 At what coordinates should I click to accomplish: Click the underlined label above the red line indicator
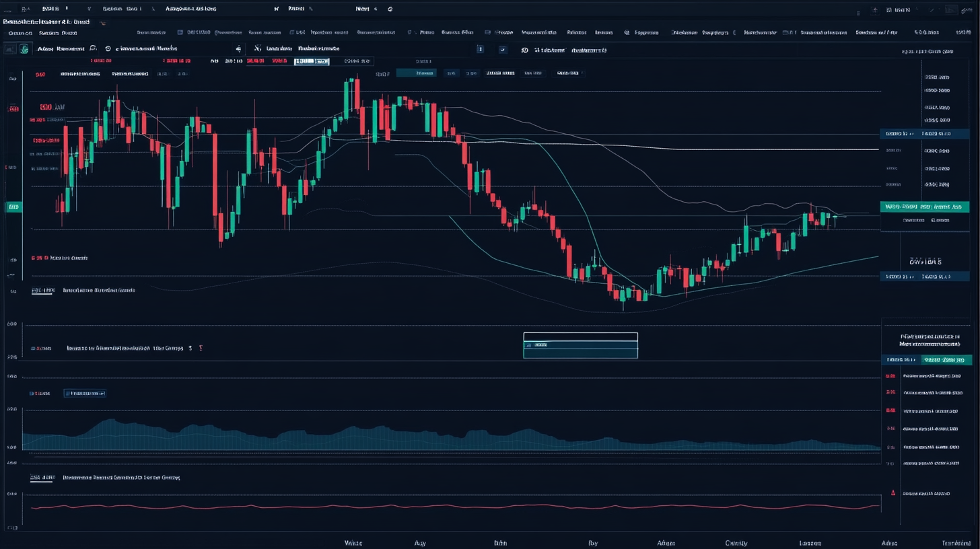click(42, 478)
